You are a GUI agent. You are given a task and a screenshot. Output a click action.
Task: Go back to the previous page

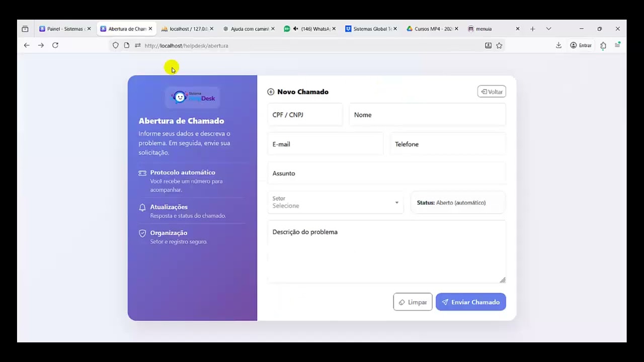pos(27,45)
